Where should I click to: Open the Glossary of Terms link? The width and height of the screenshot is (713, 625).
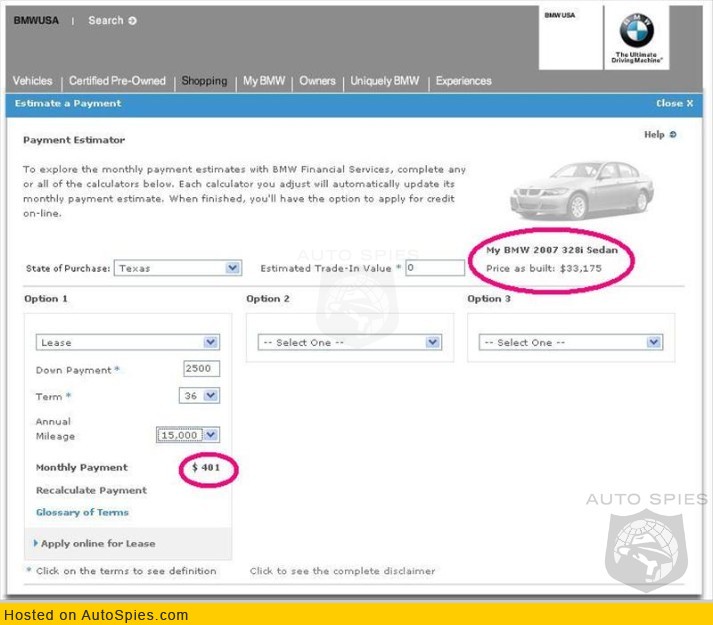point(82,512)
